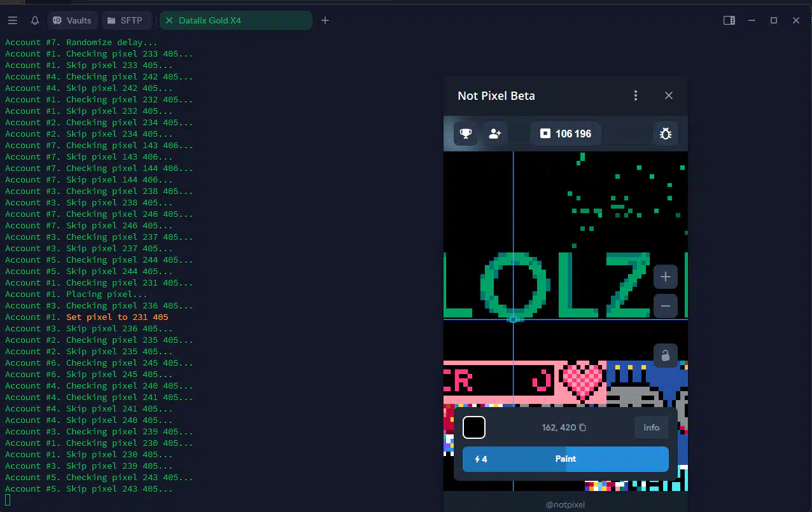Open Not Pixel three-dot options menu
Screen dimensions: 812x512
click(635, 95)
